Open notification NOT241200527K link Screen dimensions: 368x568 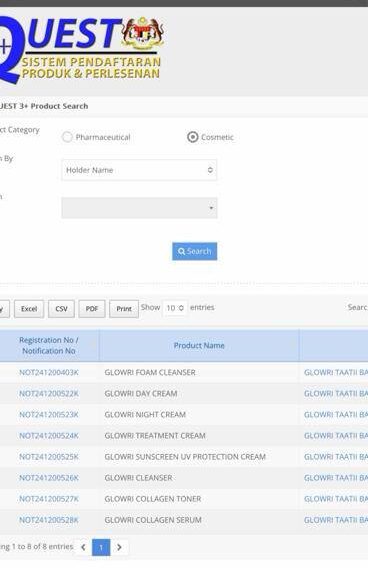point(49,499)
